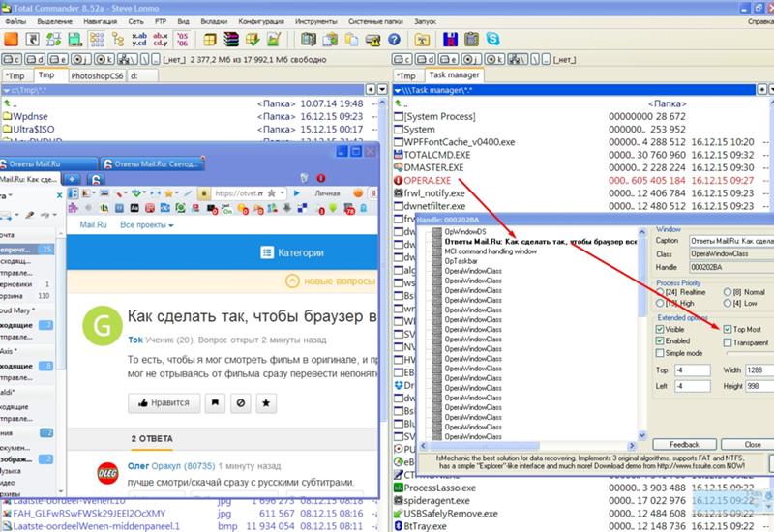Click the orange square icon in Total Commander toolbar
This screenshot has width=774, height=532.
[11, 39]
